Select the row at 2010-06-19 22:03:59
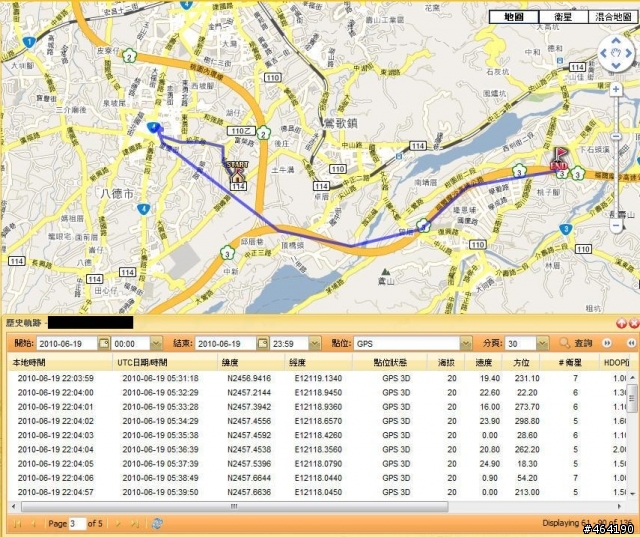 tap(316, 378)
